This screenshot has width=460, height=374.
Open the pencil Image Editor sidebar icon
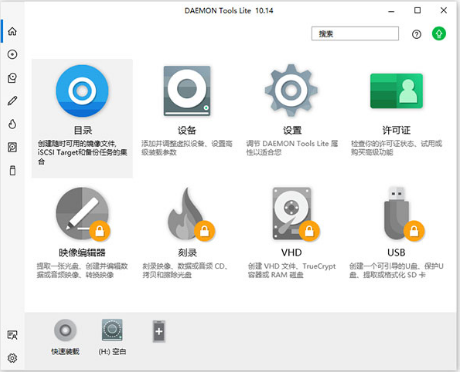(x=12, y=101)
